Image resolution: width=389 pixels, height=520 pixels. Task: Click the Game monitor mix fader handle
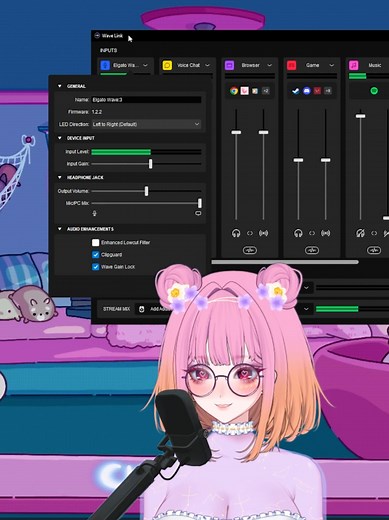(x=298, y=160)
